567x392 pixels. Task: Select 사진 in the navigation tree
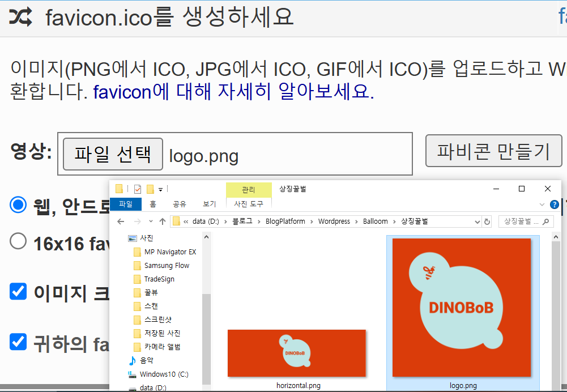[147, 238]
